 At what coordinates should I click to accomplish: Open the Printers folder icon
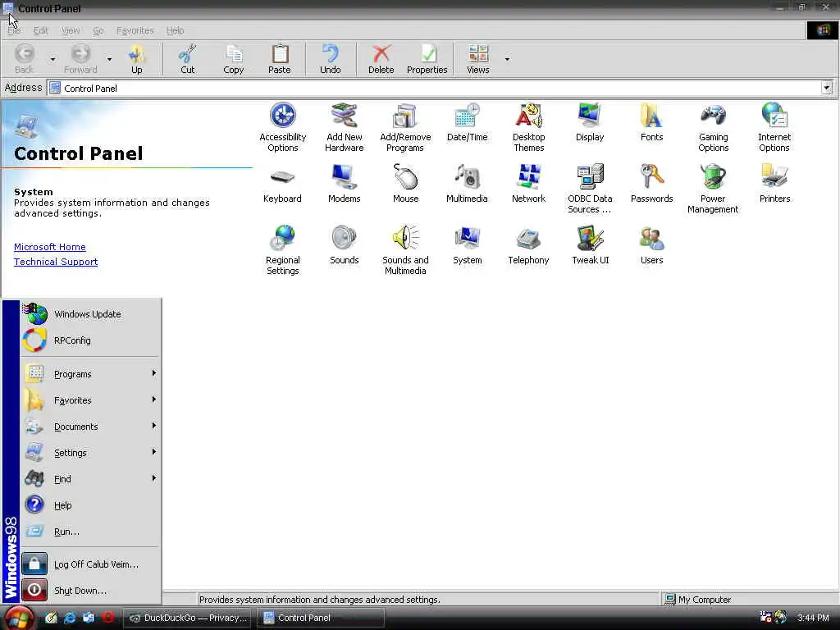pyautogui.click(x=774, y=184)
